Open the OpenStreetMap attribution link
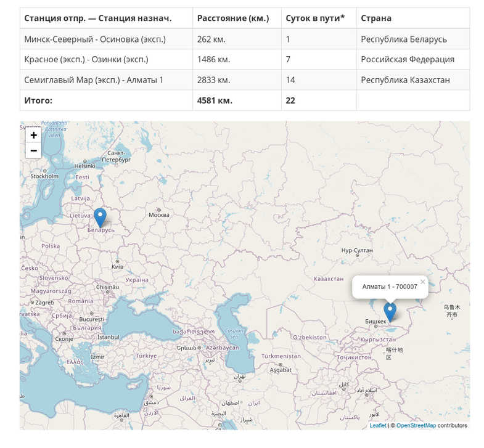Screen dimensions: 484x448 click(416, 425)
